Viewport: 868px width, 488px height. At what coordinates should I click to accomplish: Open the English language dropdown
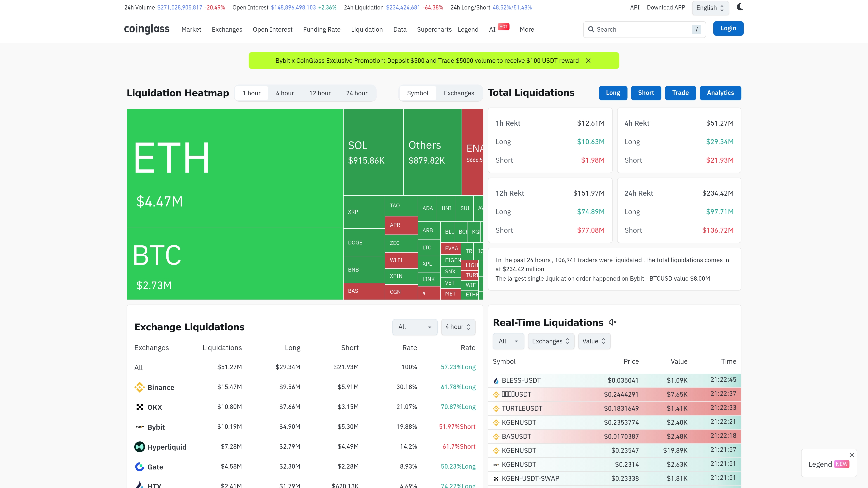click(710, 8)
